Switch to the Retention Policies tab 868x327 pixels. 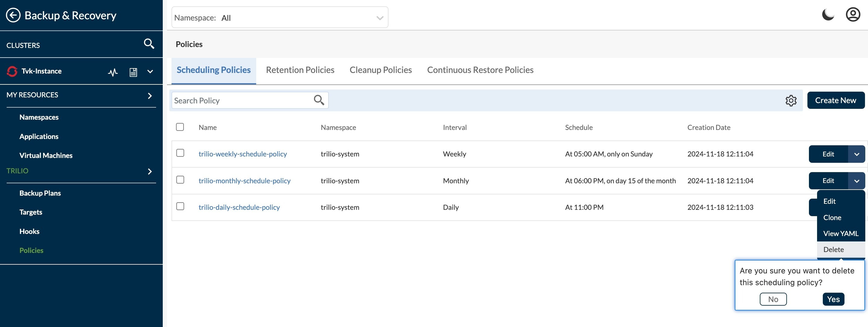click(300, 70)
